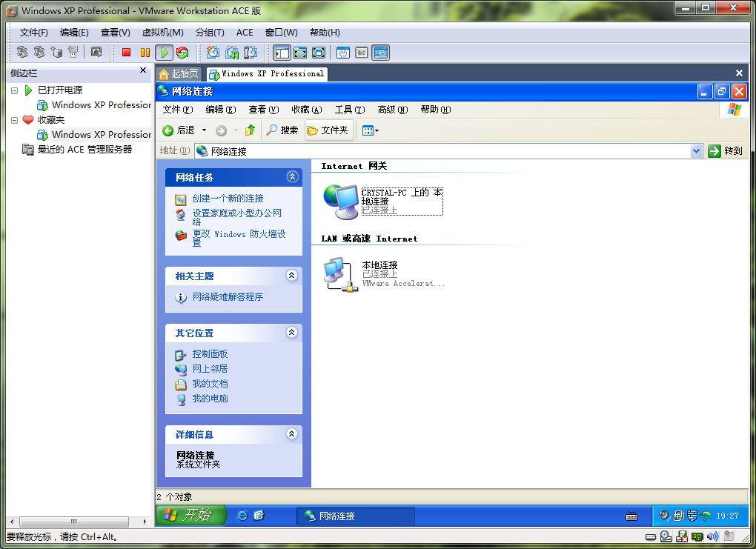Image resolution: width=756 pixels, height=549 pixels.
Task: Click the summary view wrench window icon
Action: point(343,53)
